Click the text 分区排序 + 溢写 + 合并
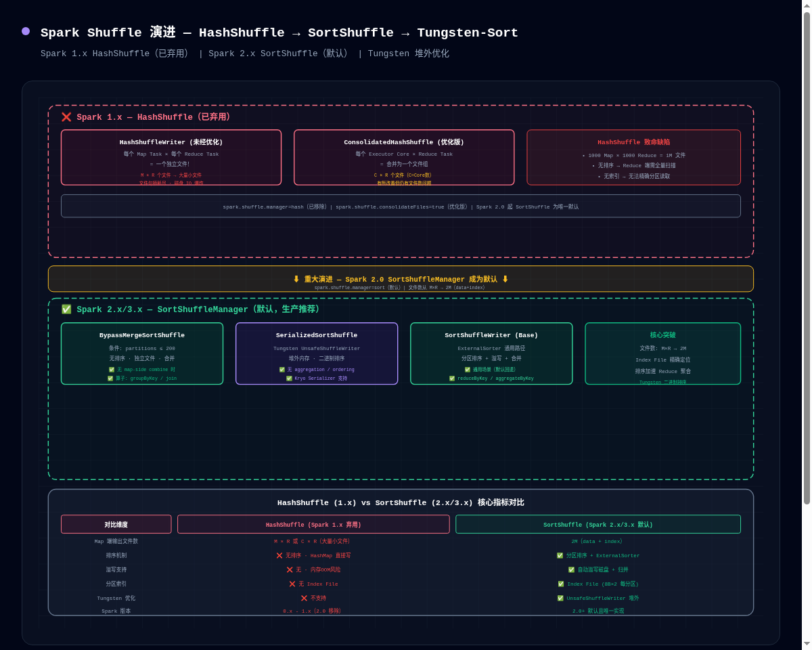 click(x=491, y=358)
